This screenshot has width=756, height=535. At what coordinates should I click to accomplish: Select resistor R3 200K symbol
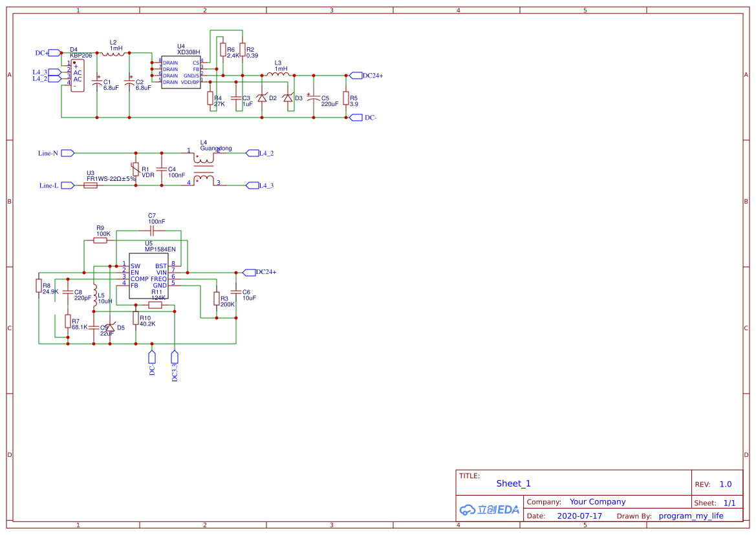tap(217, 299)
